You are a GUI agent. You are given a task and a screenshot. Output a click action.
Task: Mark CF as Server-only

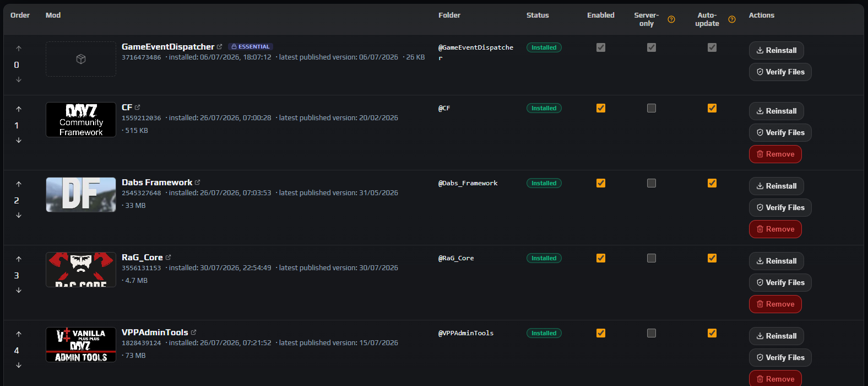tap(652, 108)
